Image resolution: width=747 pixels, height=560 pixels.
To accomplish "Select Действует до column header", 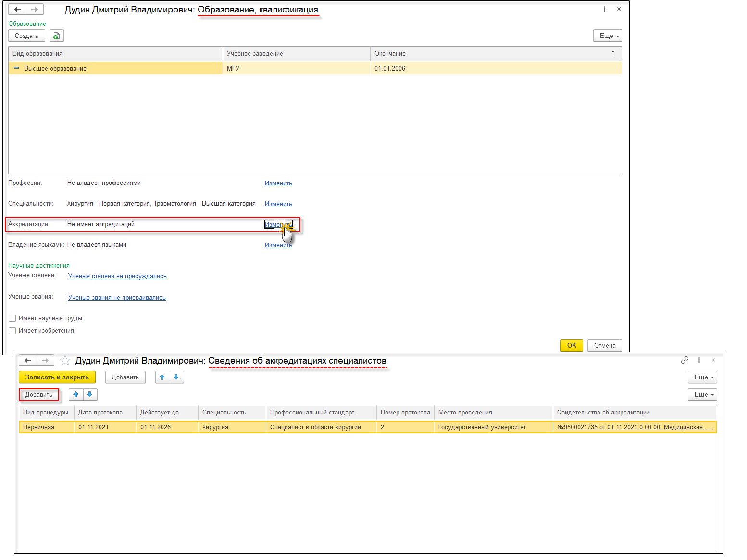I will [x=167, y=412].
